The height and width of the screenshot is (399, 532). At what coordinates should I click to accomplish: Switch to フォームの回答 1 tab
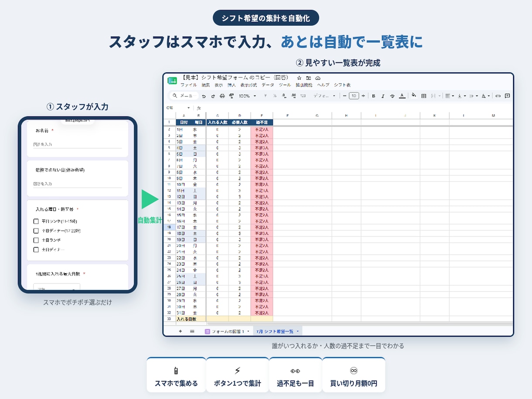[227, 331]
